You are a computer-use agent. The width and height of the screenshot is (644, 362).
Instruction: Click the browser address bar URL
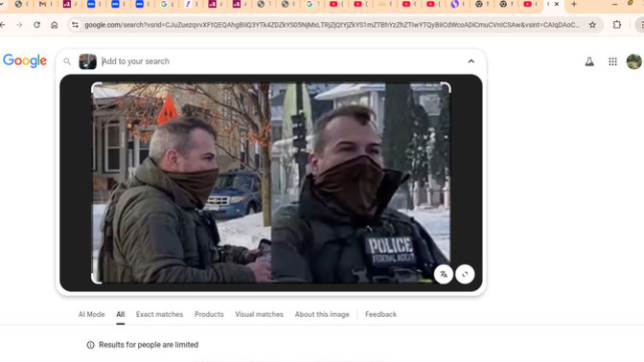[x=332, y=25]
